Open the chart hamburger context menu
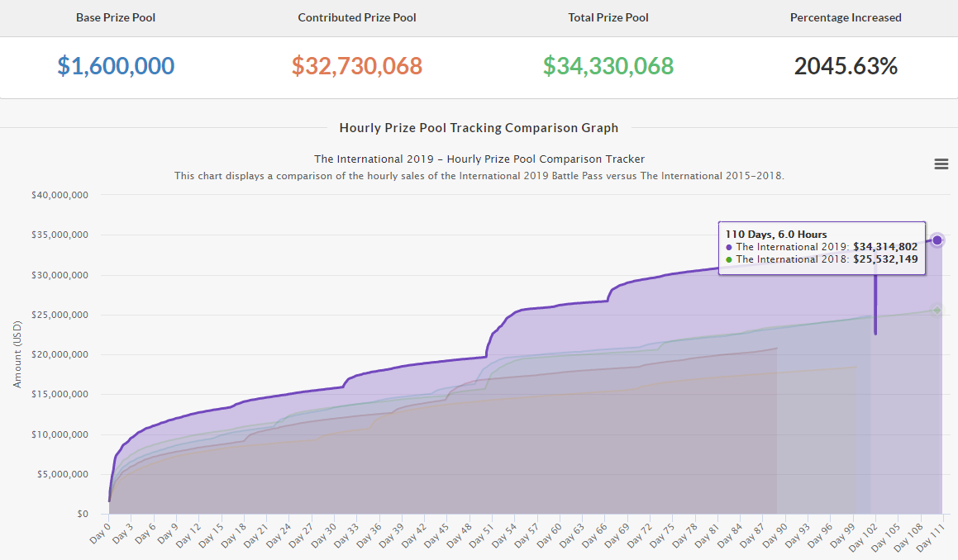Screen dimensions: 958x560 pos(941,164)
